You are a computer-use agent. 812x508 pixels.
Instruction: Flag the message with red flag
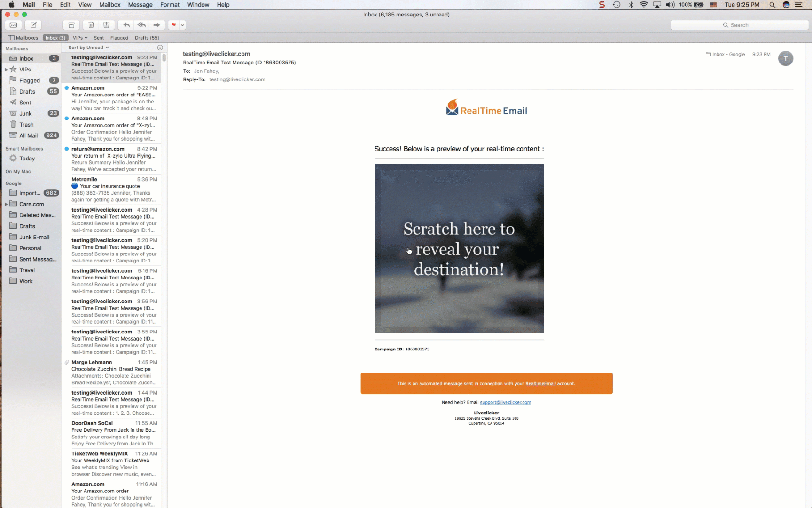coord(173,25)
